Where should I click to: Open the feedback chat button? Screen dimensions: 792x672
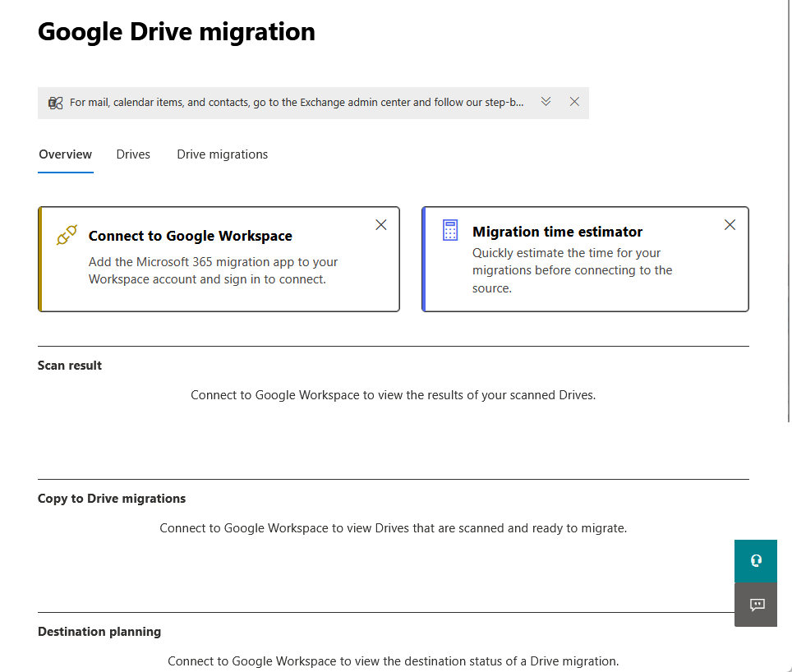tap(756, 605)
